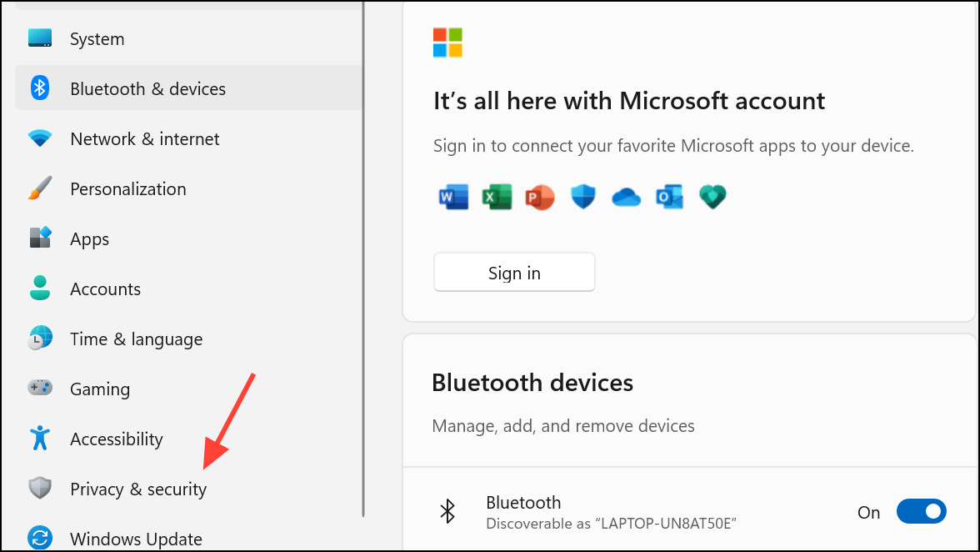Image resolution: width=980 pixels, height=552 pixels.
Task: Click the OneDrive cloud icon
Action: pos(626,197)
